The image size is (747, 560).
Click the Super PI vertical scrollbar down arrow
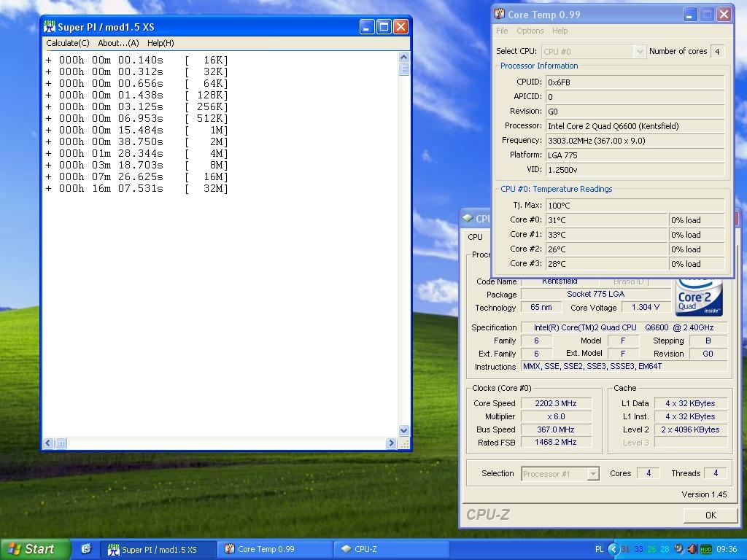(403, 431)
